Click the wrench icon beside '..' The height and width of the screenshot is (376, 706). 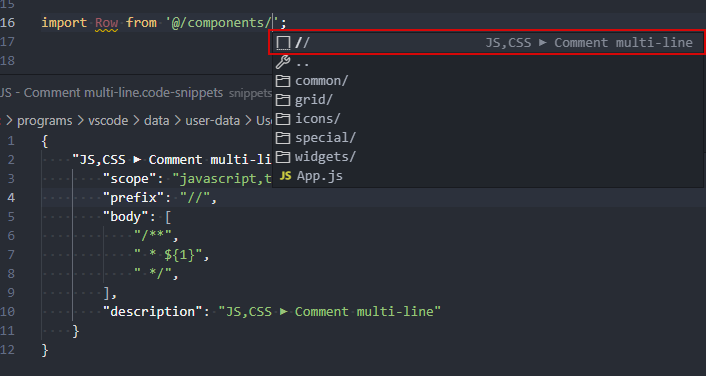tap(283, 62)
